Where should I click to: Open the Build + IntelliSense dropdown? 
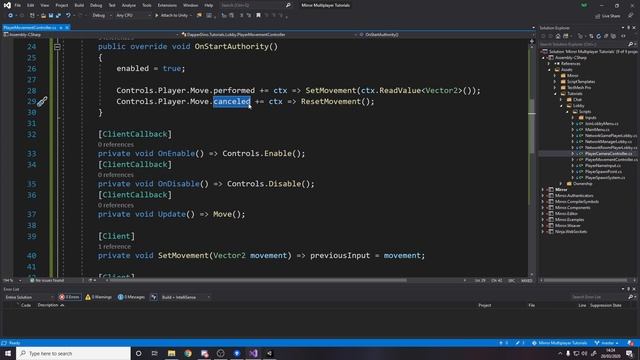coord(186,297)
